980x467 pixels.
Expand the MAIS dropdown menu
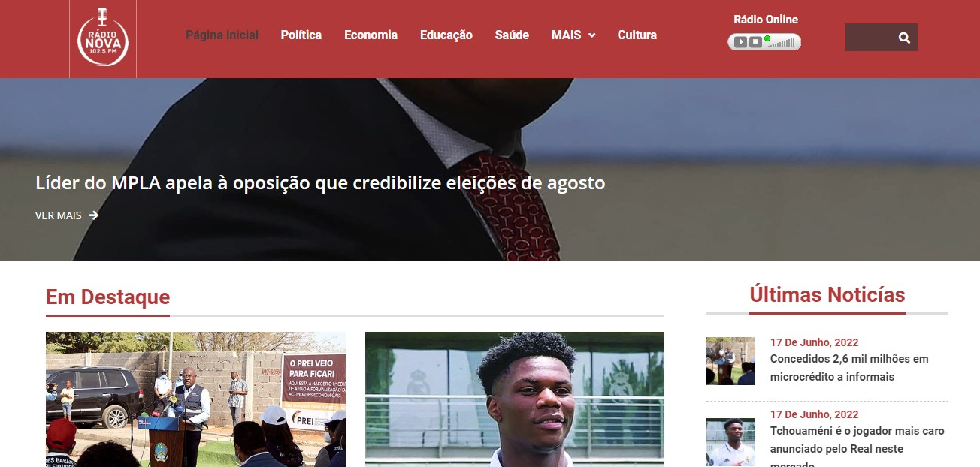pyautogui.click(x=573, y=35)
